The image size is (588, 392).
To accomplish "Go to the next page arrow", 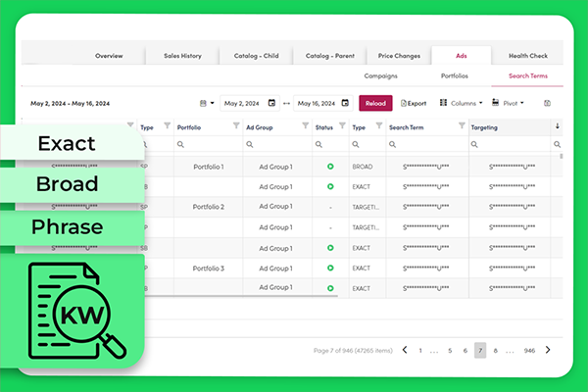I will [548, 350].
